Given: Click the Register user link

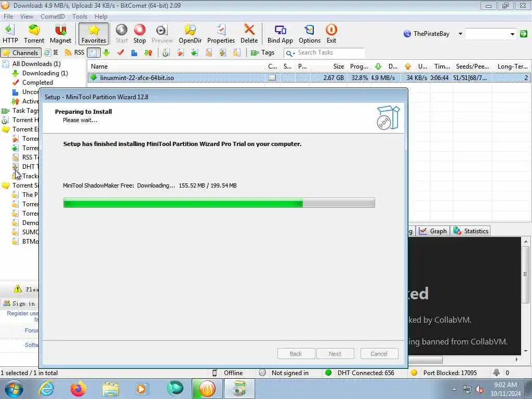Looking at the screenshot, I should tap(22, 313).
